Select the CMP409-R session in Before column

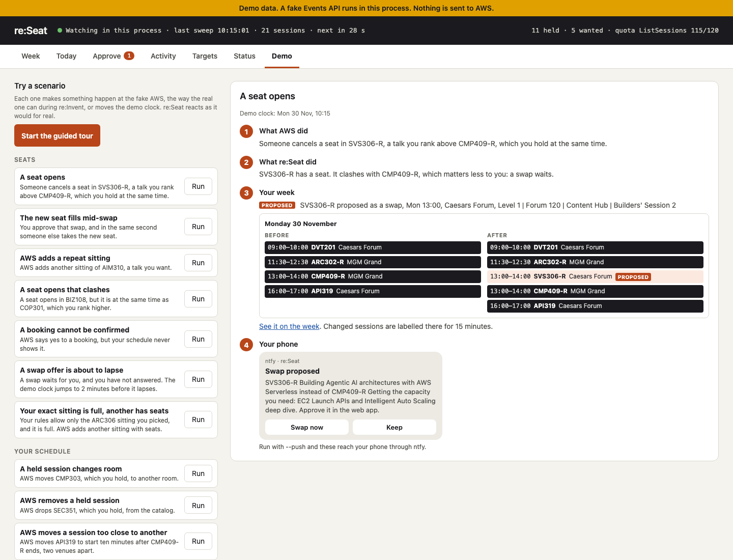click(x=373, y=276)
